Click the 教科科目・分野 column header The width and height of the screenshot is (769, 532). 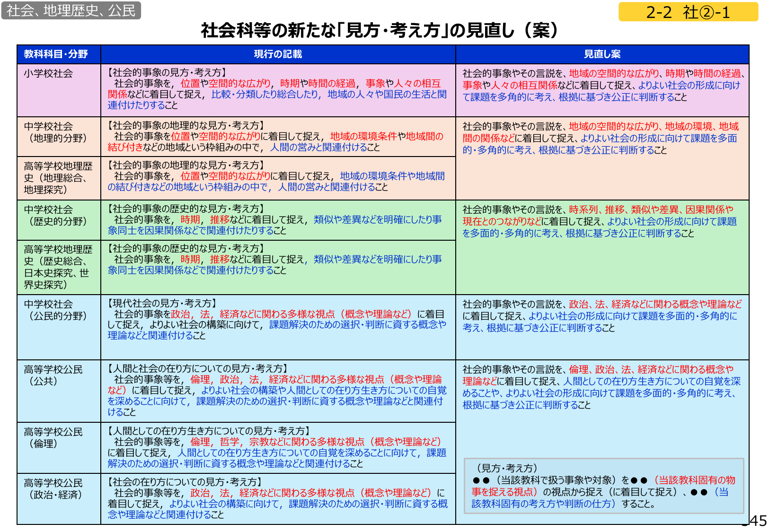(59, 54)
